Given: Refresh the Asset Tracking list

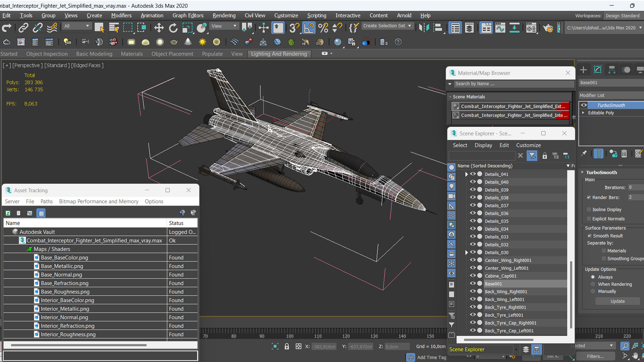Looking at the screenshot, I should [x=8, y=213].
